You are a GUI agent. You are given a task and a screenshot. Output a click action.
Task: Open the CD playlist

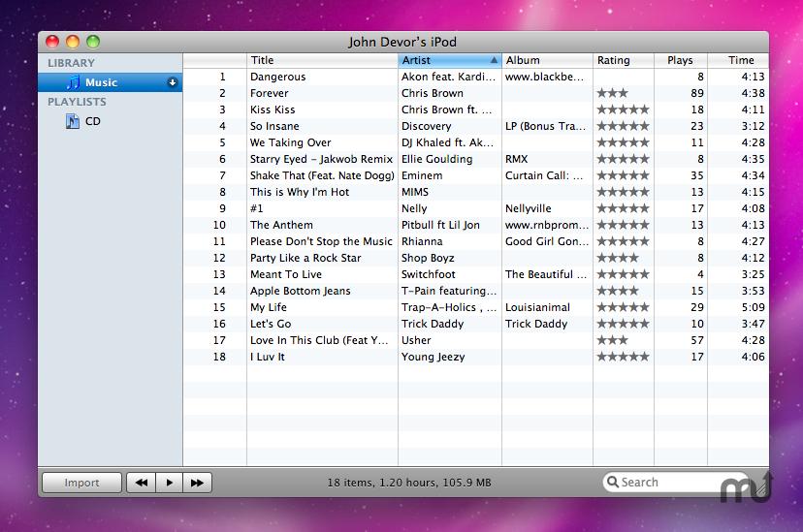[x=92, y=121]
